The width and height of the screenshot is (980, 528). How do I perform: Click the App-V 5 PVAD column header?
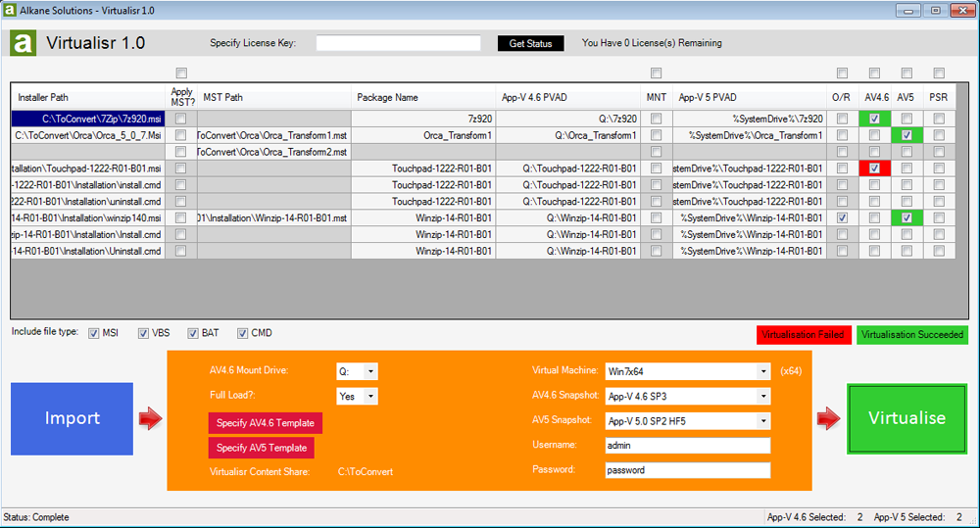(750, 98)
